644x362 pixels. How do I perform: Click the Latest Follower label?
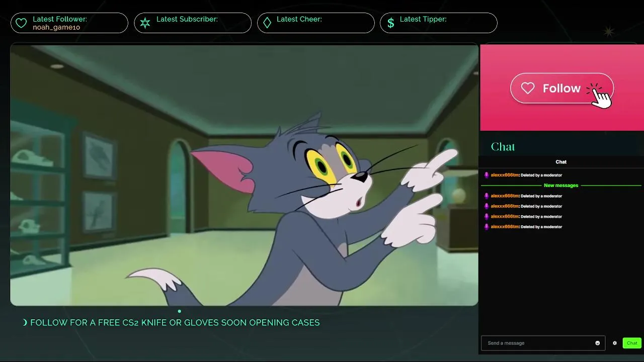[x=60, y=19]
